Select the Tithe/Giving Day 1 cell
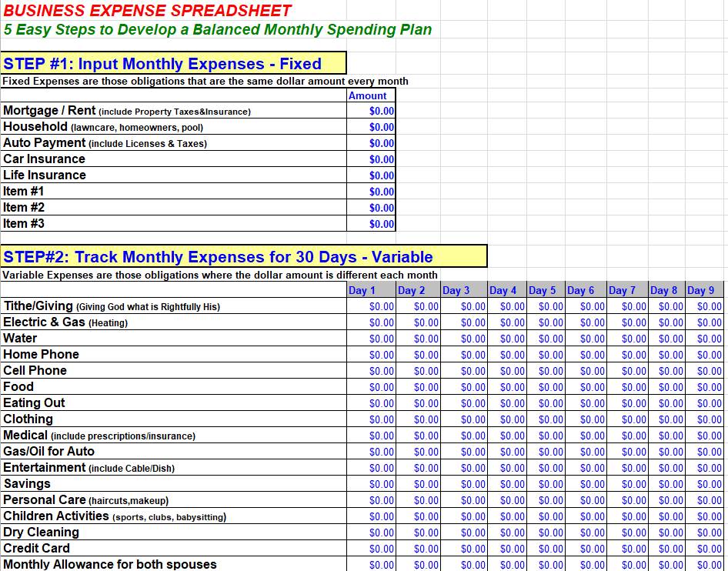The image size is (728, 571). pyautogui.click(x=372, y=306)
